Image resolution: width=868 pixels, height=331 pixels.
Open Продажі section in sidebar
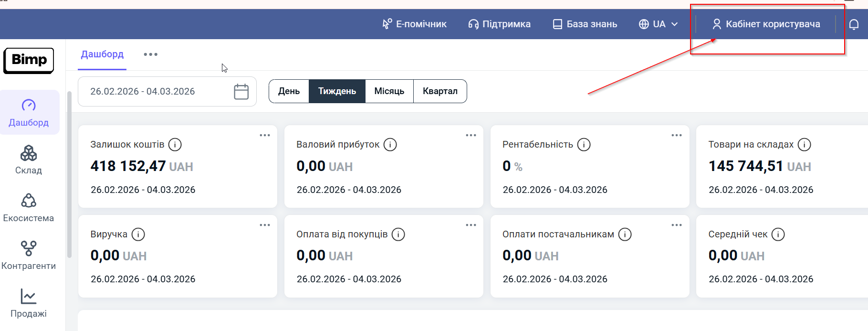(x=29, y=303)
